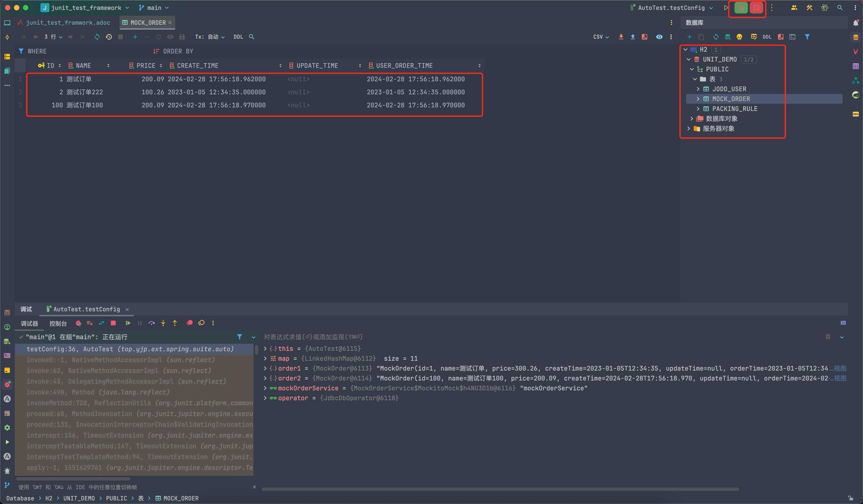Click the DDL button in table toolbar
863x504 pixels.
pos(238,37)
